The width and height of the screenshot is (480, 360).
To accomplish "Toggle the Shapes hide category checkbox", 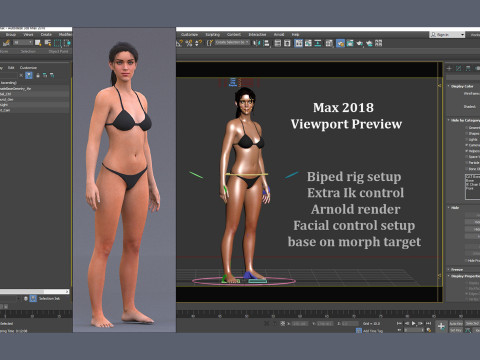I will [466, 134].
